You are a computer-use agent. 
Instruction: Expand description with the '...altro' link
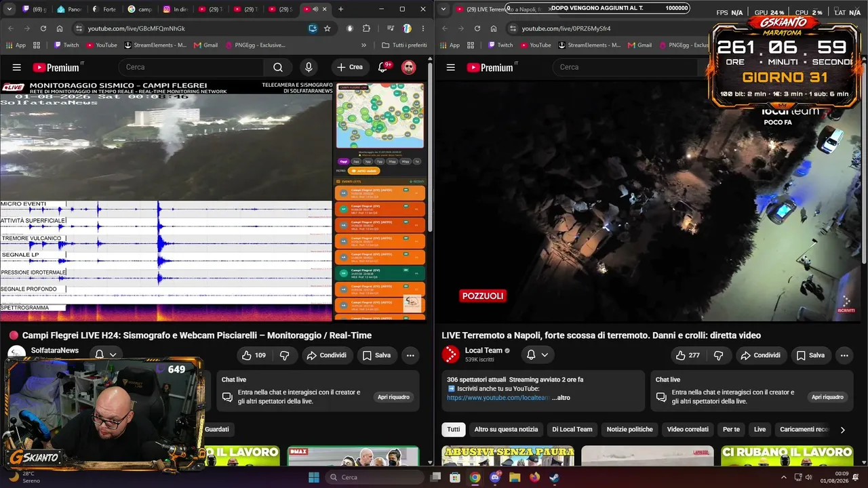[x=561, y=398]
